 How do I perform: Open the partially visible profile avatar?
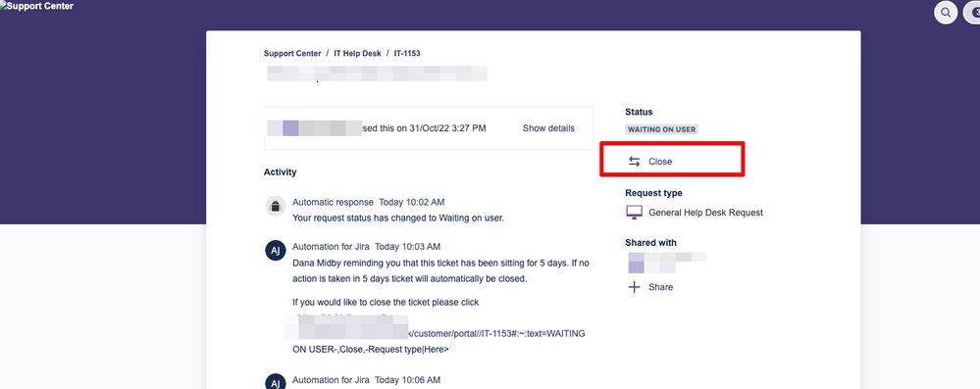[972, 13]
